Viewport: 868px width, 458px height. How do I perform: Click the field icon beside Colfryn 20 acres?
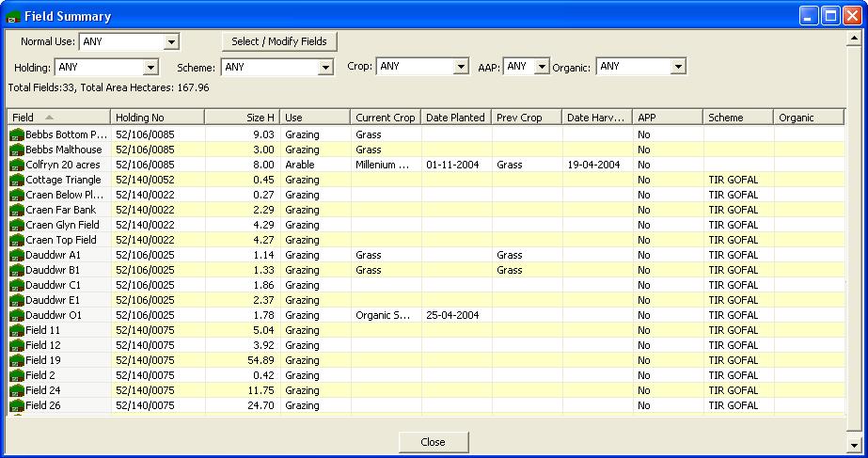(17, 165)
